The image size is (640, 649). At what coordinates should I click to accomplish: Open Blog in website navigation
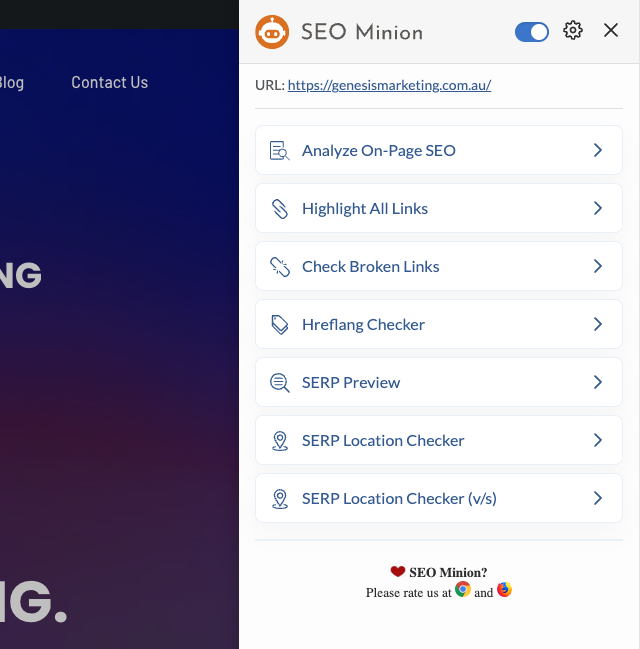(12, 82)
